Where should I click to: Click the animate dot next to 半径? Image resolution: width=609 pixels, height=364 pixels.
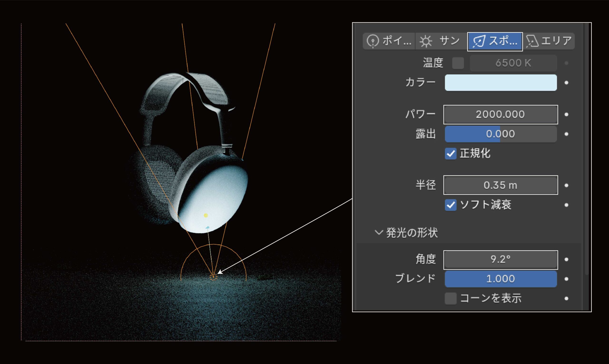[x=566, y=185]
